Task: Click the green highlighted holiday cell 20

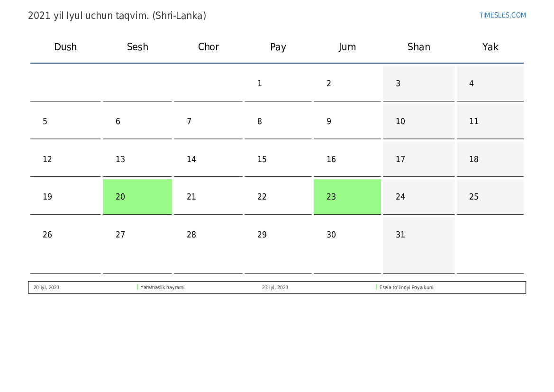Action: point(137,197)
